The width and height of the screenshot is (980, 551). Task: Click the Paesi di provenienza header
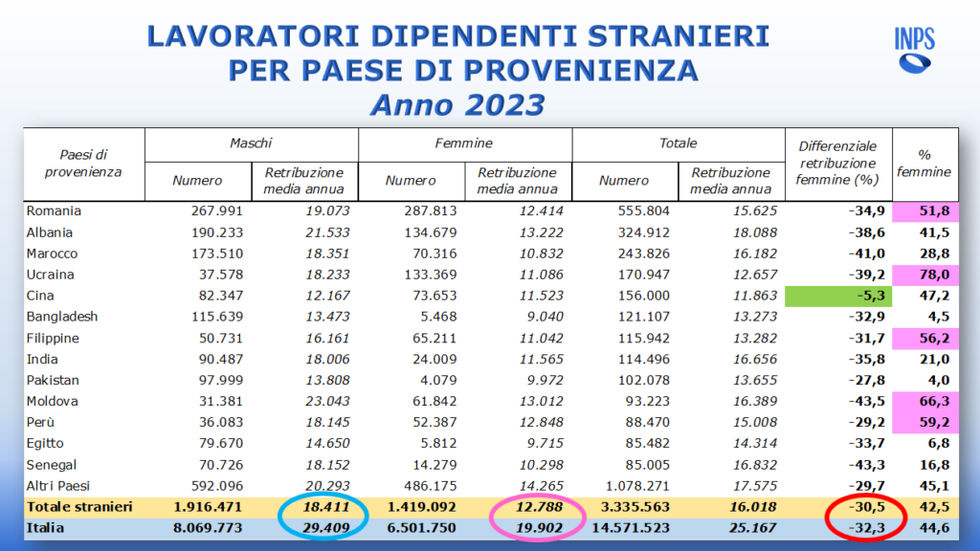tap(83, 163)
